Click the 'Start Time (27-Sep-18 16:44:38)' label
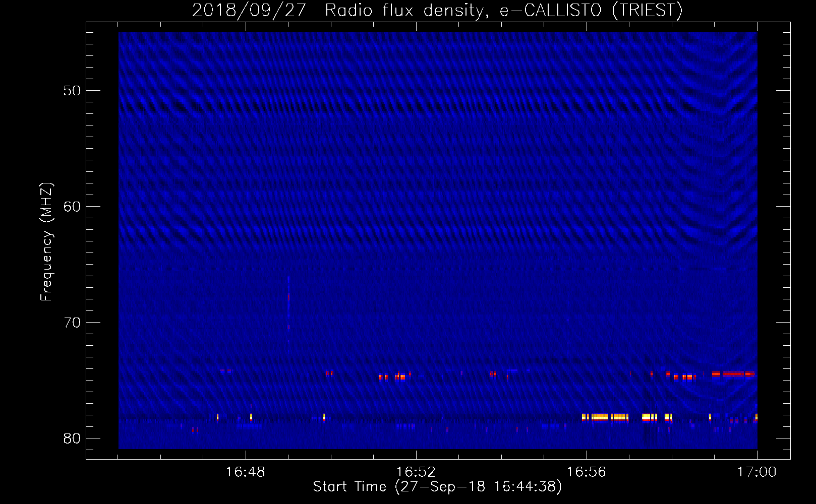The width and height of the screenshot is (816, 504). (x=437, y=487)
